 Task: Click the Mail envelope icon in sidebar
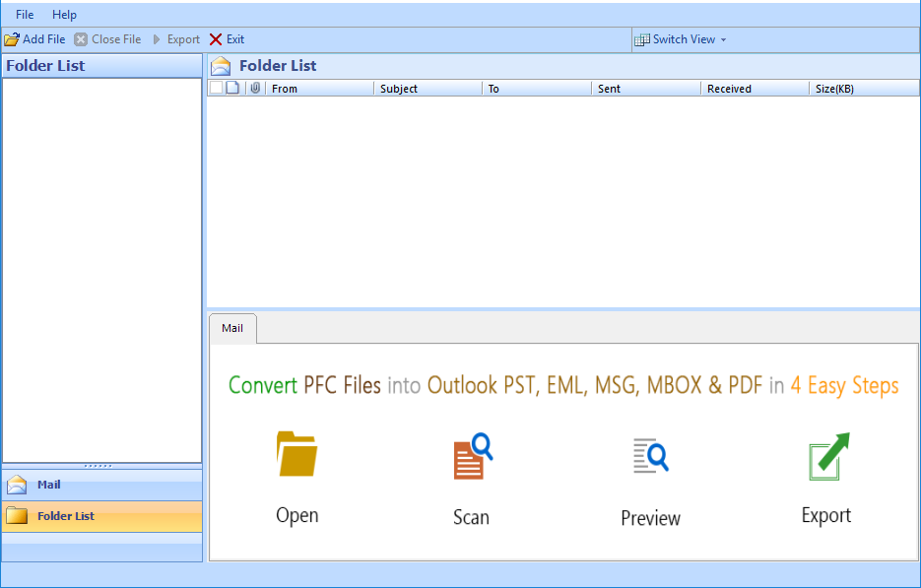tap(17, 485)
